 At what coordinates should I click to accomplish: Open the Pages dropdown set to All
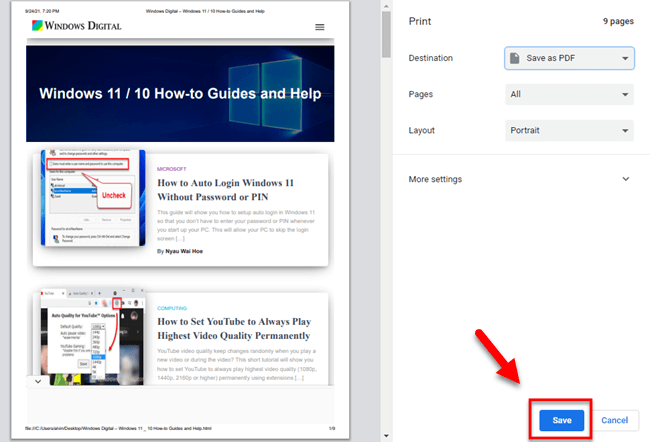pos(569,94)
